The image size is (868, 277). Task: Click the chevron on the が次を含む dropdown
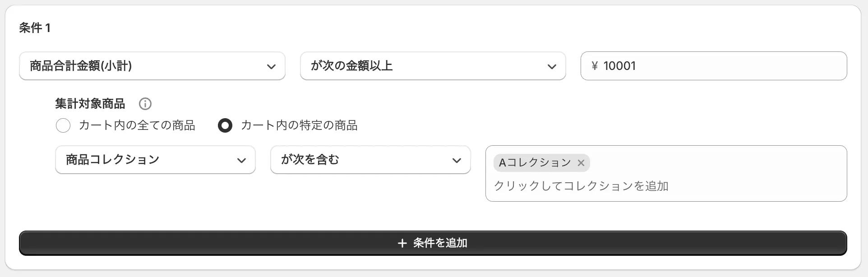click(457, 160)
